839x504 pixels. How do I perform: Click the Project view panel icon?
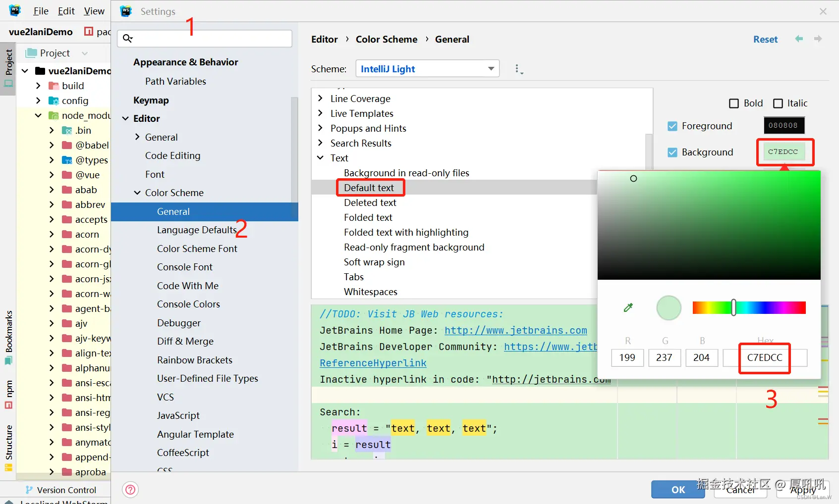31,53
